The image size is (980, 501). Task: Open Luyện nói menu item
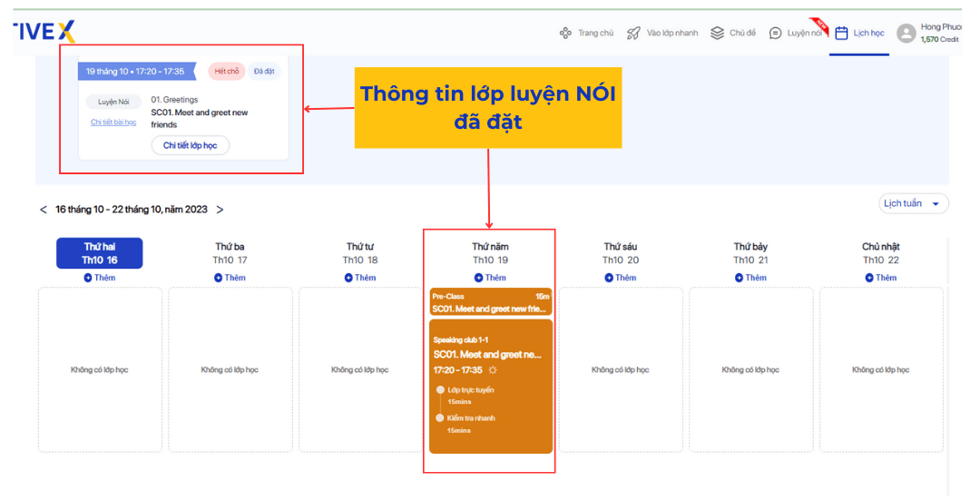coord(796,34)
